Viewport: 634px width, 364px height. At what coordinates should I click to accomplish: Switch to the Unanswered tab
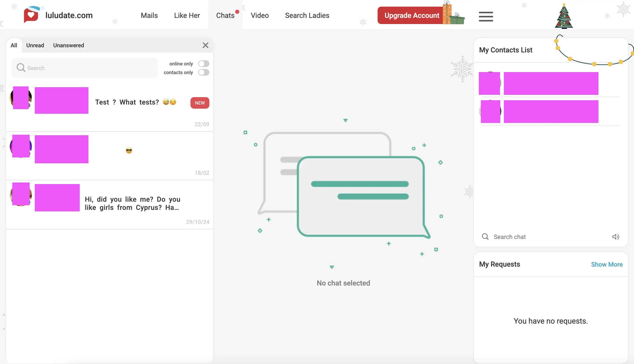[69, 45]
